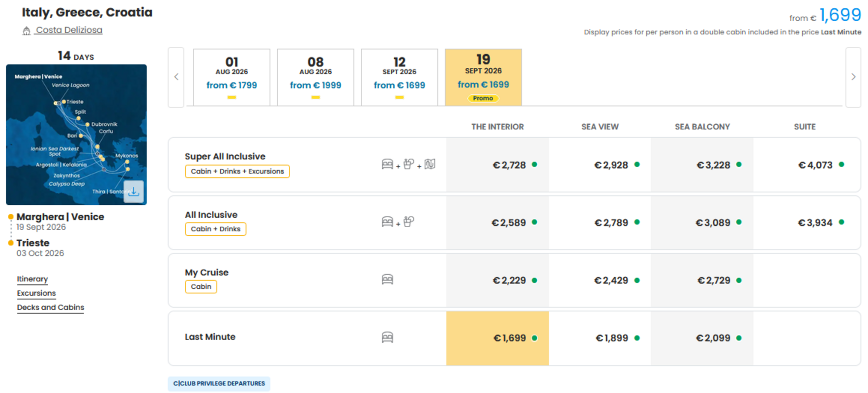Click the drinks icon in All Inclusive row

coord(408,222)
